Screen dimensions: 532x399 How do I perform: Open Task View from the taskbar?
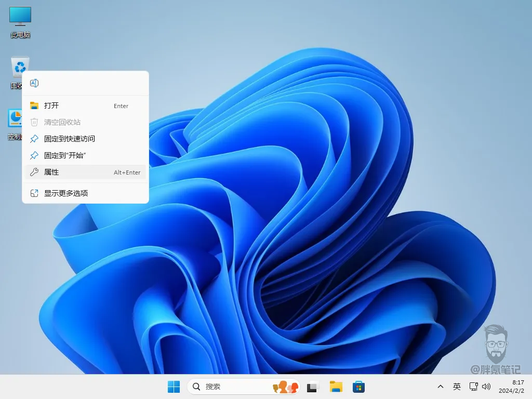[313, 387]
